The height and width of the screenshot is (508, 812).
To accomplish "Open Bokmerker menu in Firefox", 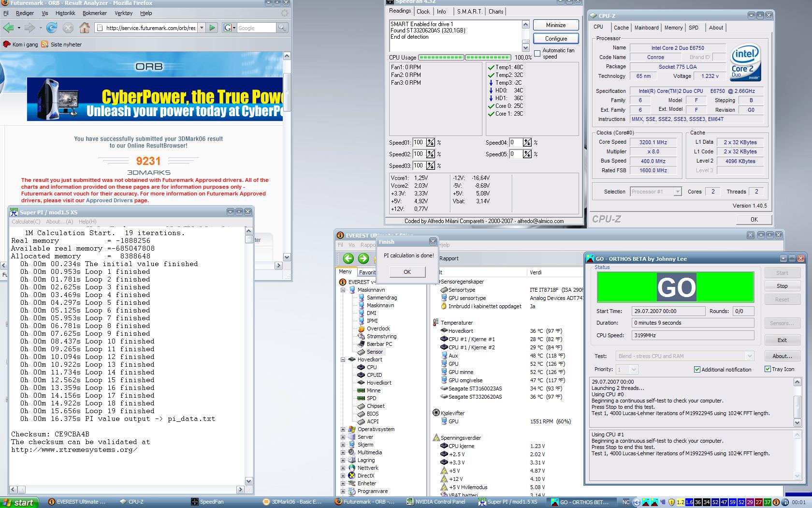I will pos(95,13).
